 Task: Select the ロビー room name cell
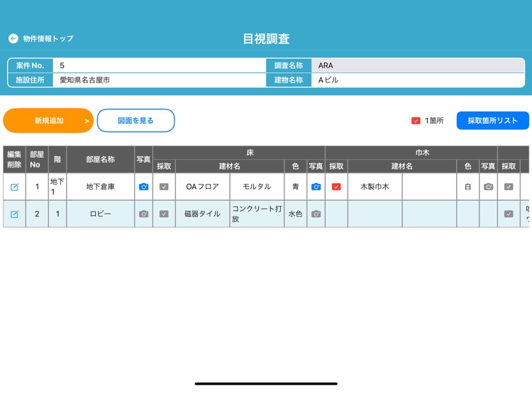101,214
